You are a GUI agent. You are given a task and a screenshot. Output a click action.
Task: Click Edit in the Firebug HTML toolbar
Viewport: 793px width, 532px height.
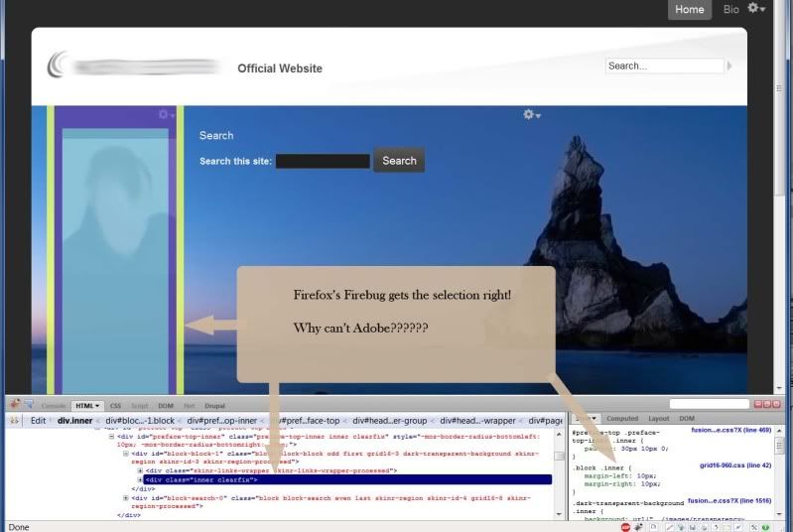38,421
